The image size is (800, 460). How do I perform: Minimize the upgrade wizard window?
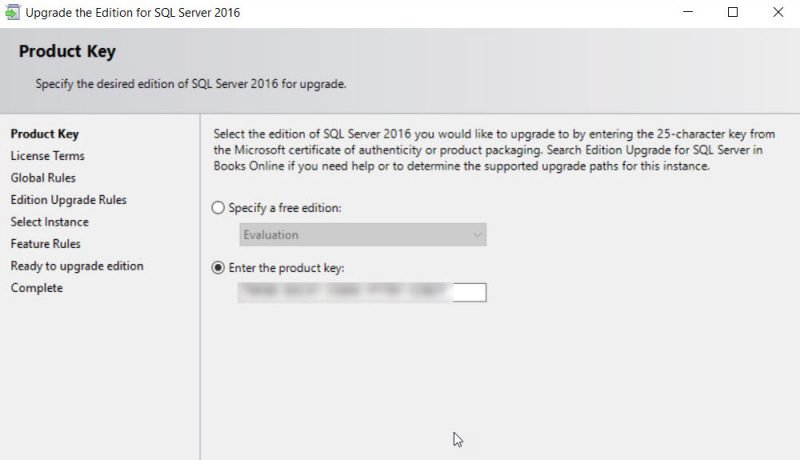pos(688,13)
